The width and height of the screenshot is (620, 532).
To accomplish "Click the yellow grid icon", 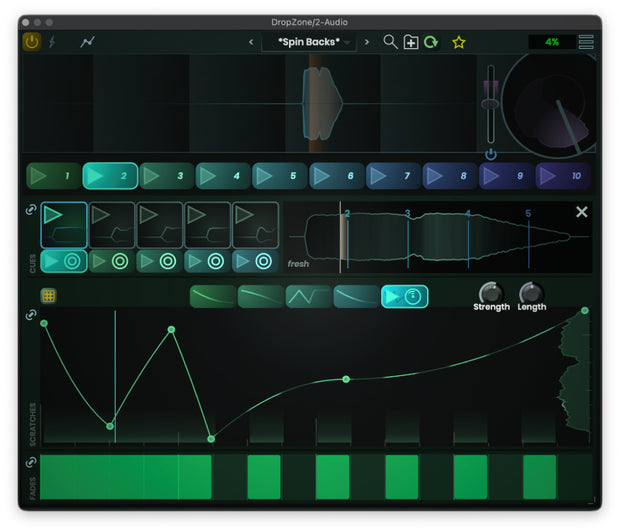I will 49,295.
